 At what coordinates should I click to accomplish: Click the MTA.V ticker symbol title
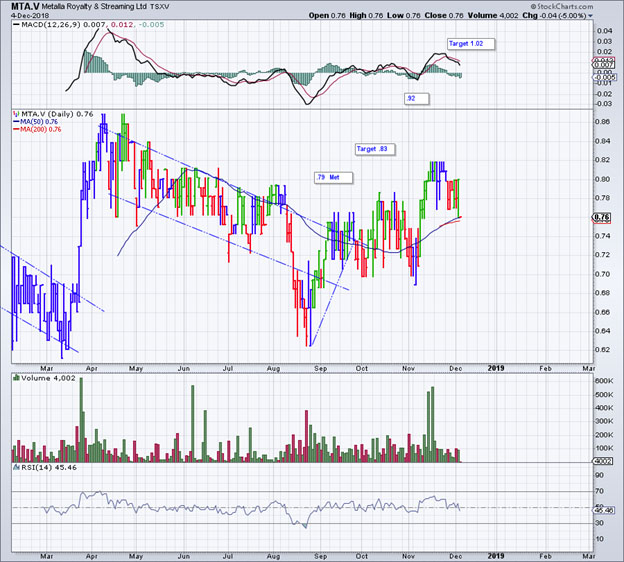coord(23,6)
